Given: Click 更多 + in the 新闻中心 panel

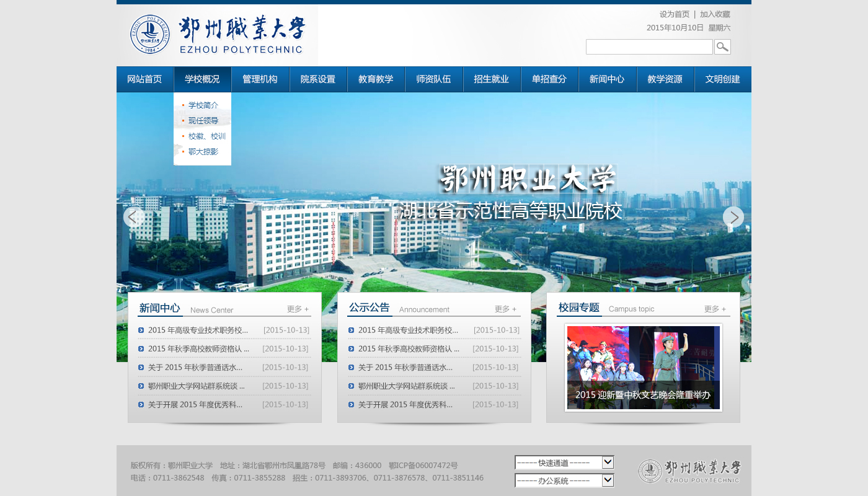Looking at the screenshot, I should (x=298, y=309).
